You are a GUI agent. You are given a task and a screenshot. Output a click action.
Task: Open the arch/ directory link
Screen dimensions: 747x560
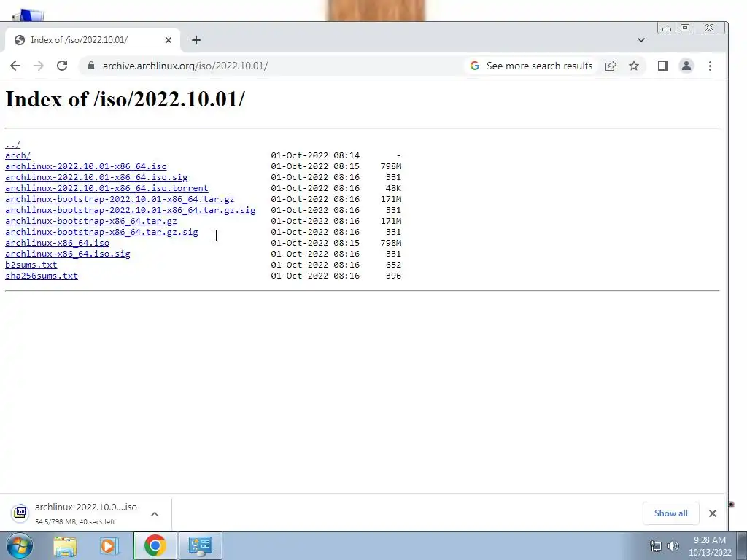(x=18, y=155)
